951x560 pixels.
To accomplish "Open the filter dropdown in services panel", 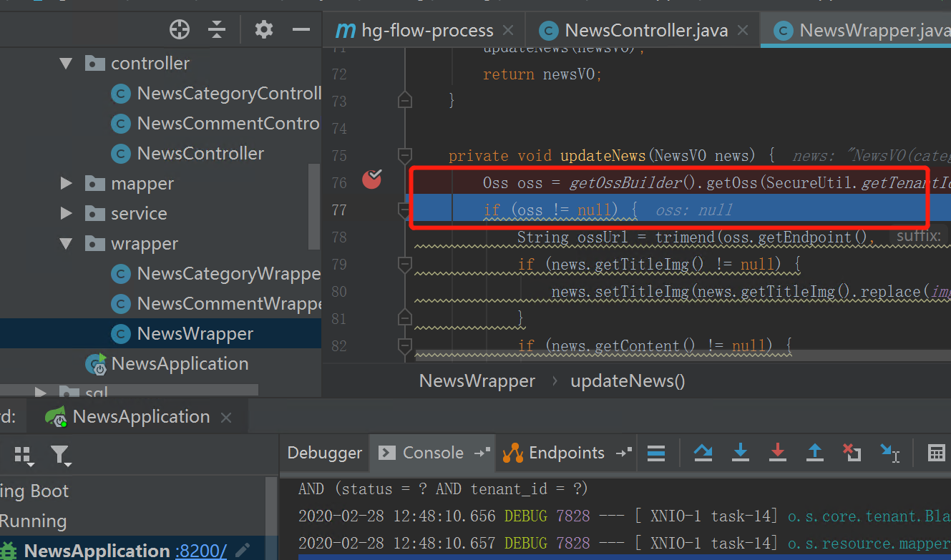I will [60, 455].
